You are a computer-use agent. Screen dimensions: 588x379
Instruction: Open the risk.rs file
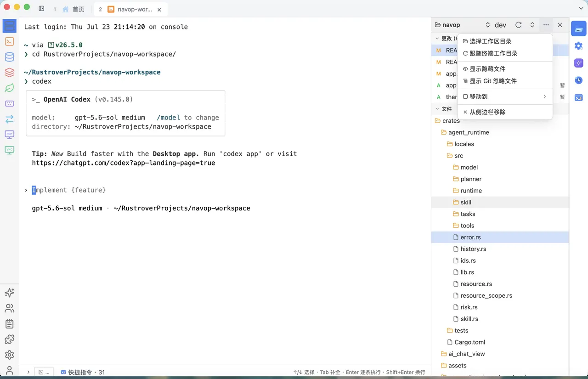point(500,307)
